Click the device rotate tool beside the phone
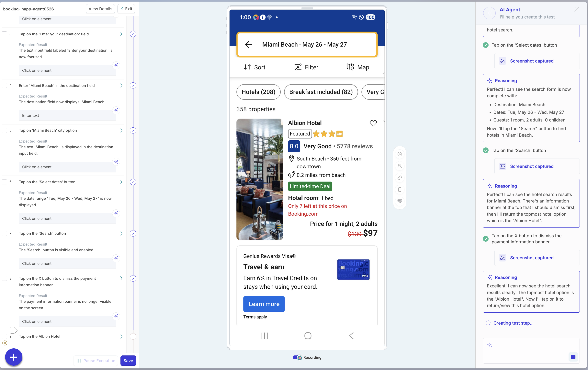Viewport: 588px width, 370px height. (x=400, y=154)
